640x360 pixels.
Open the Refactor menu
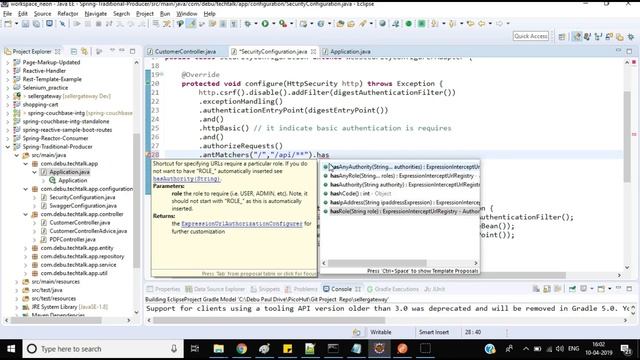tap(68, 13)
